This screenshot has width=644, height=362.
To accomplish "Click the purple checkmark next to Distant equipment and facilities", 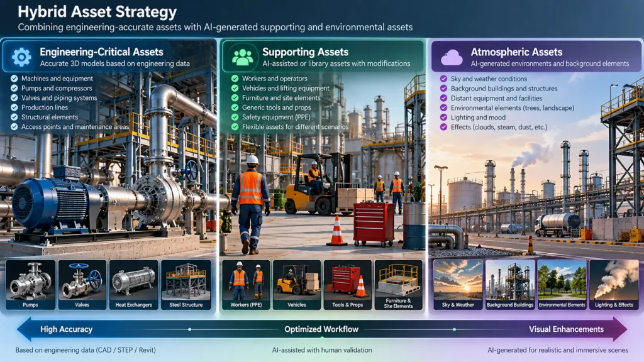I will point(443,98).
